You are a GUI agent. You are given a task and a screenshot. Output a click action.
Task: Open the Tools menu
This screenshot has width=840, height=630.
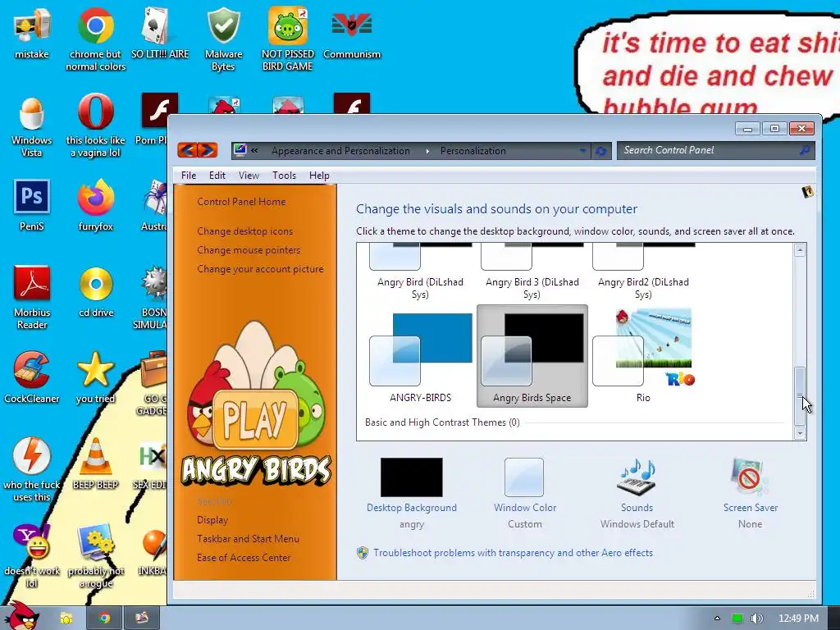click(x=284, y=176)
